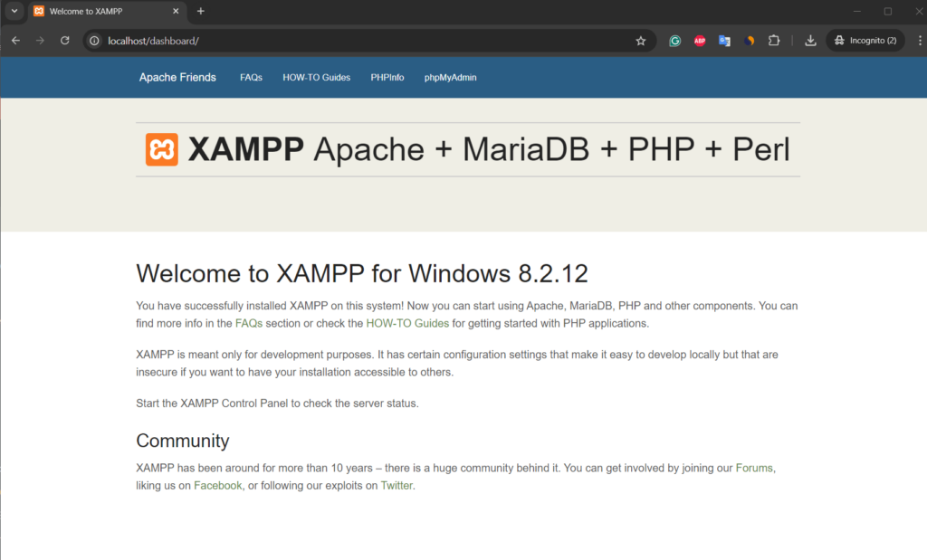This screenshot has width=927, height=560.
Task: Click the Welcome to XAMPP for Windows heading
Action: [362, 273]
